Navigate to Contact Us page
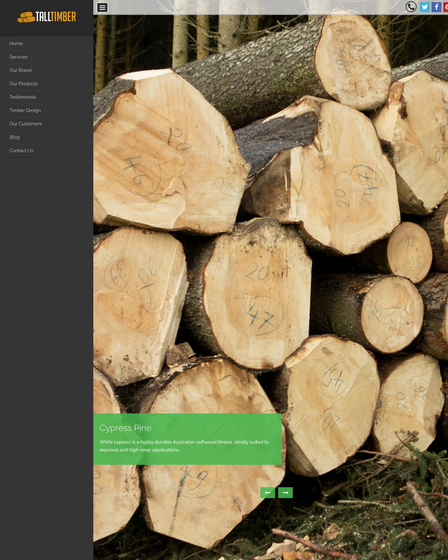The height and width of the screenshot is (560, 448). point(46,151)
